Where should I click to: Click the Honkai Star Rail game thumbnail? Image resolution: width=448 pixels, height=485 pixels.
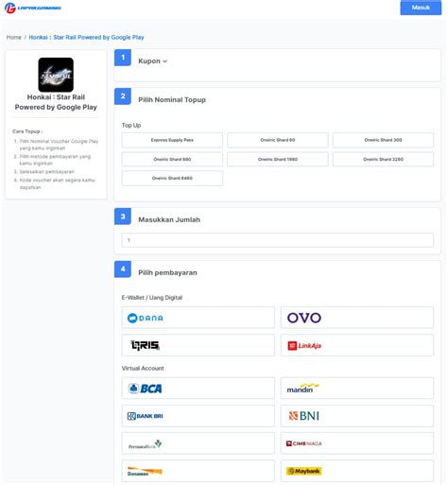56,75
